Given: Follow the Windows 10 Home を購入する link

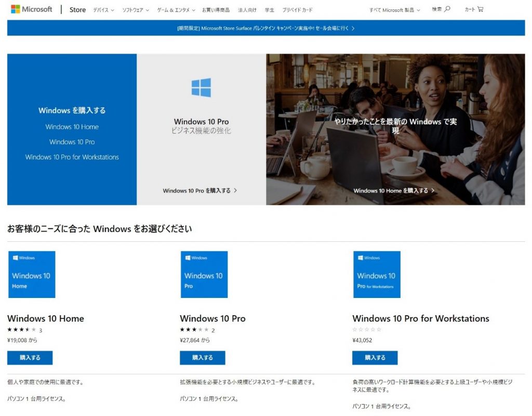Looking at the screenshot, I should tap(394, 190).
